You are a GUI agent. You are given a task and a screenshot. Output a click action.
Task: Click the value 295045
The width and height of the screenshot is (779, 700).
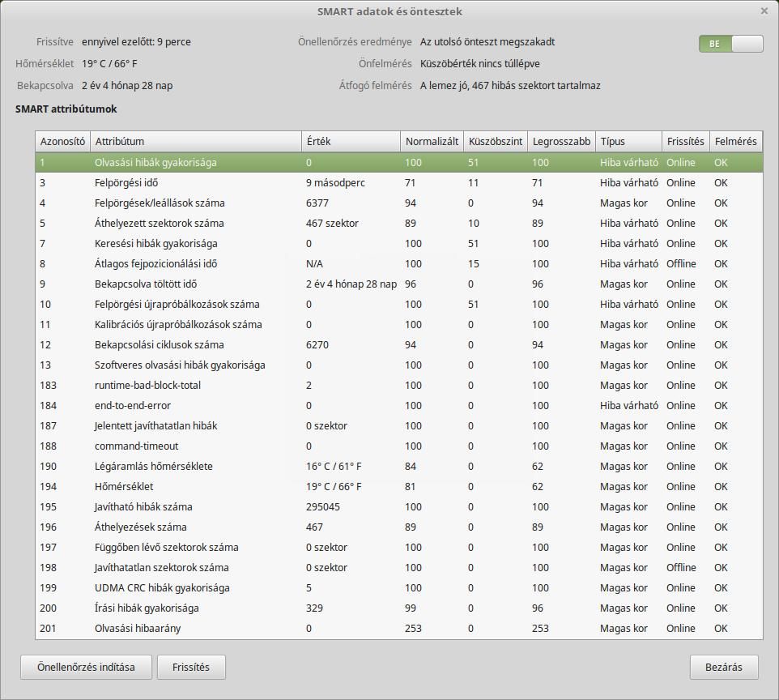pyautogui.click(x=323, y=507)
